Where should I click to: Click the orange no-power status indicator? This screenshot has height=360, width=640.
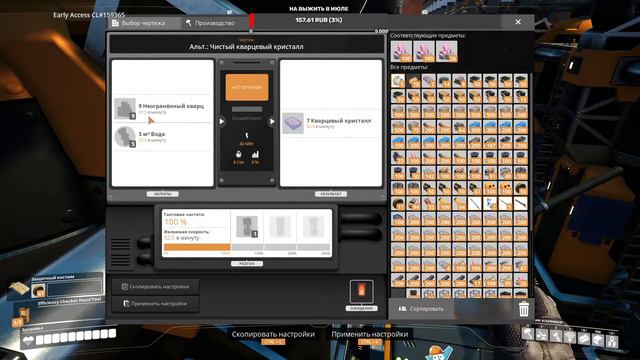[247, 87]
